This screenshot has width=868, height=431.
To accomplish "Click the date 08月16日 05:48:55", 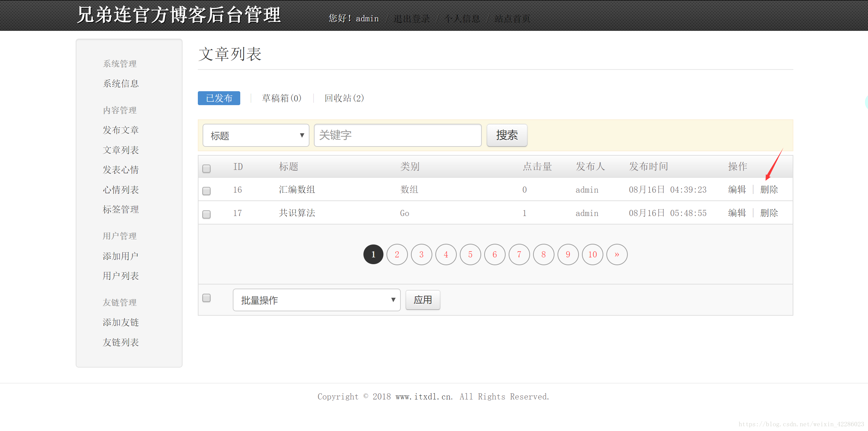I will (x=667, y=213).
